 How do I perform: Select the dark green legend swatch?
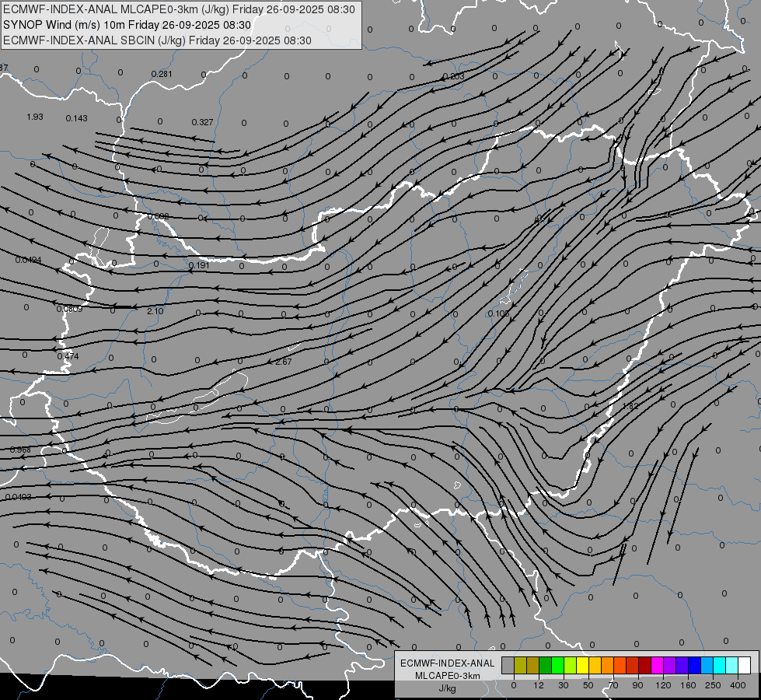(x=546, y=665)
